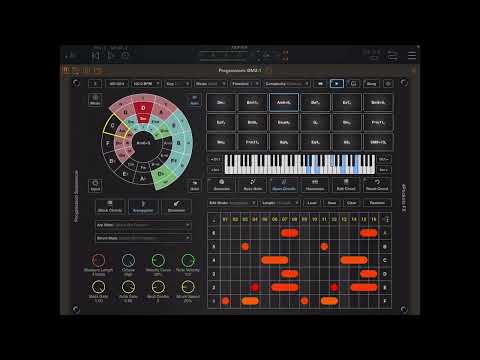This screenshot has width=480, height=360.
Task: Select the G segment on chord wheel
Action: [x=126, y=112]
